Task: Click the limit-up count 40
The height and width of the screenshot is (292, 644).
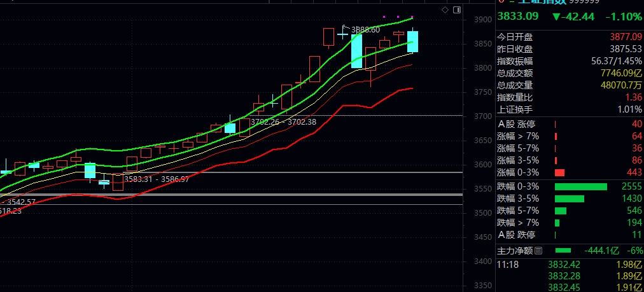Action: 637,124
